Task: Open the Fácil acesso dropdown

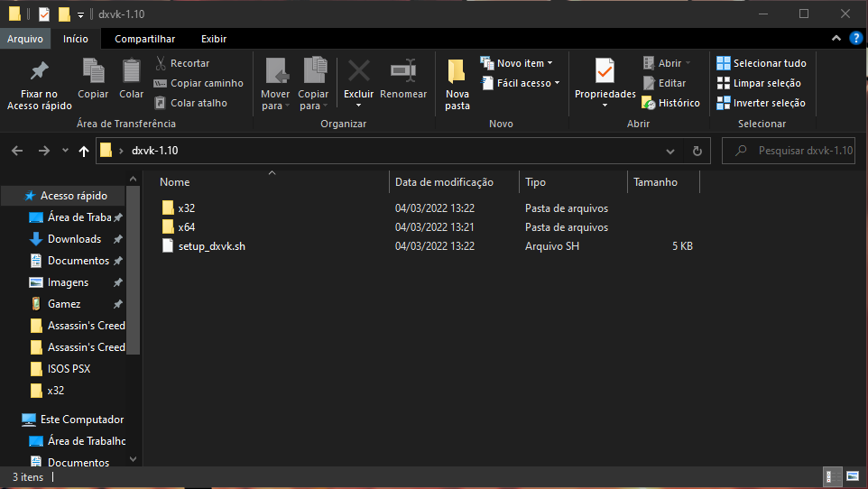Action: tap(521, 83)
